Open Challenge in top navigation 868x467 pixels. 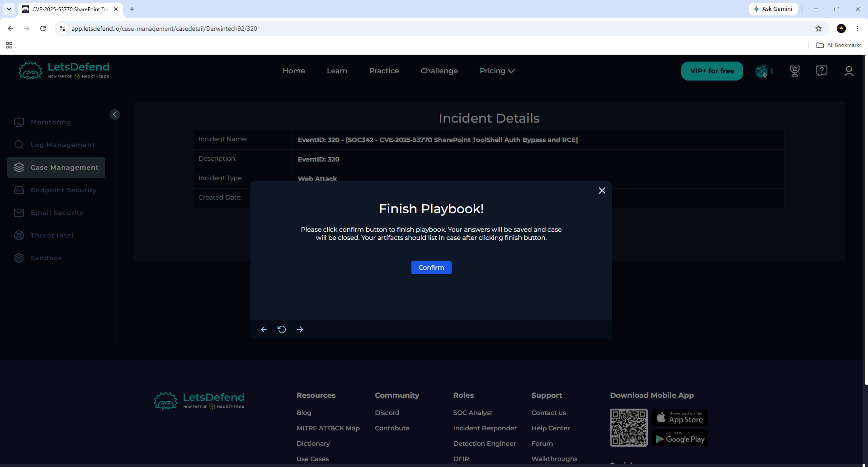tap(439, 71)
